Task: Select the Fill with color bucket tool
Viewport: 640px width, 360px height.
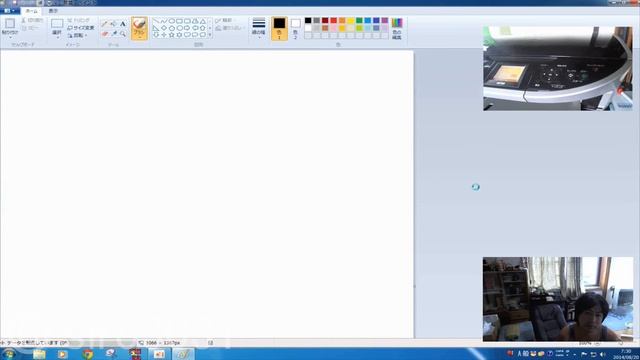Action: point(113,24)
